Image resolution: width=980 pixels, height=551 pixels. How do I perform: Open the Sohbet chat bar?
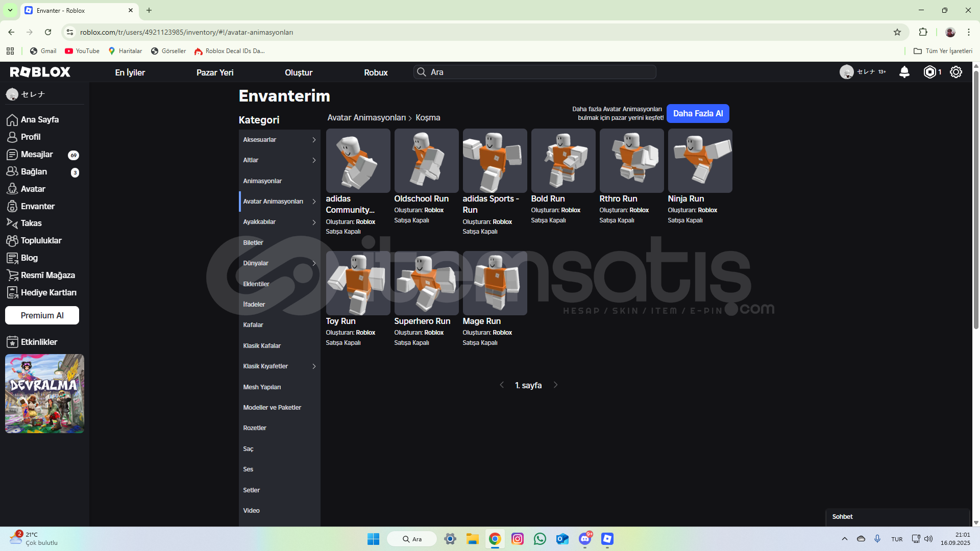click(897, 517)
